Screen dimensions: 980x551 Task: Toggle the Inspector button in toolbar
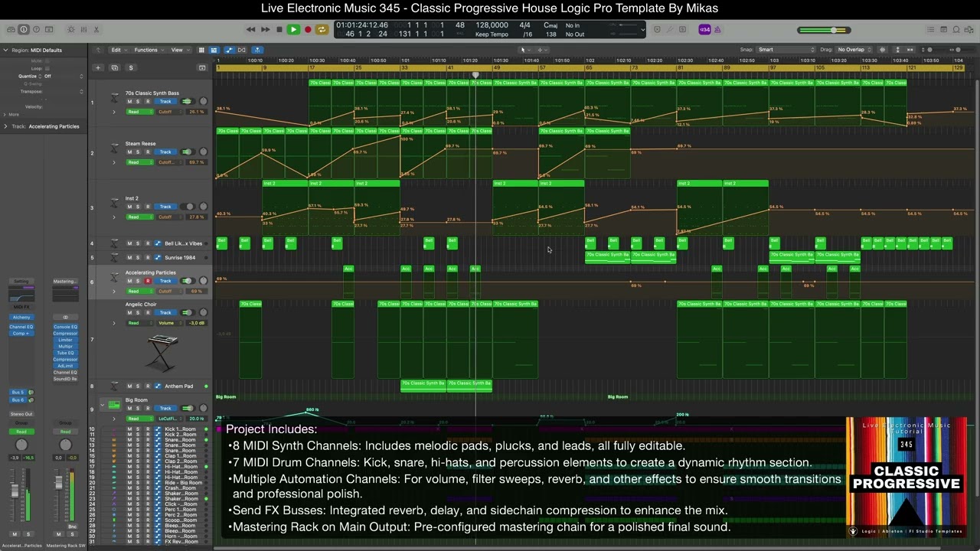click(x=24, y=30)
